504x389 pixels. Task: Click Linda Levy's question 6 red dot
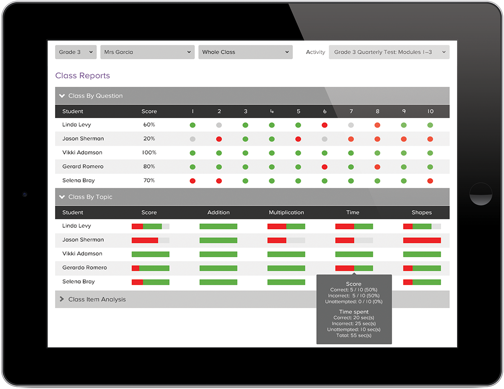[324, 125]
